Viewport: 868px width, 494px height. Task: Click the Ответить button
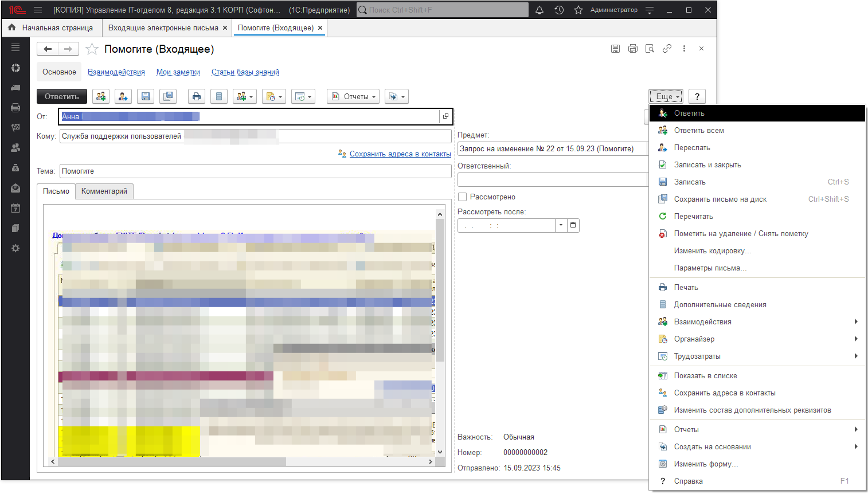pos(62,97)
